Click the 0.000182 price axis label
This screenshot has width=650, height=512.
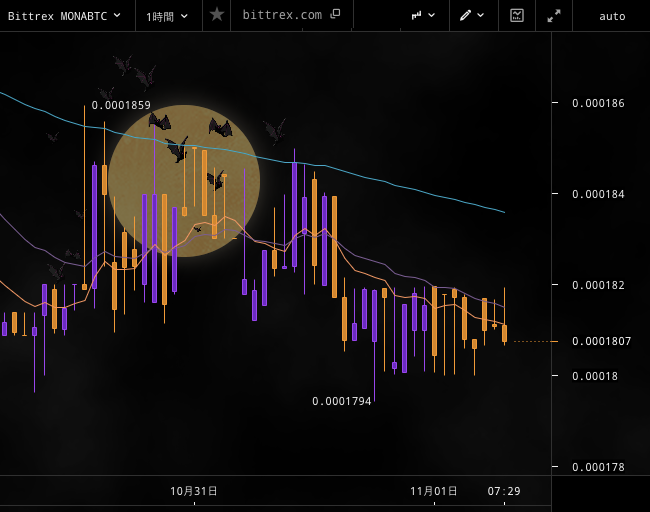598,285
